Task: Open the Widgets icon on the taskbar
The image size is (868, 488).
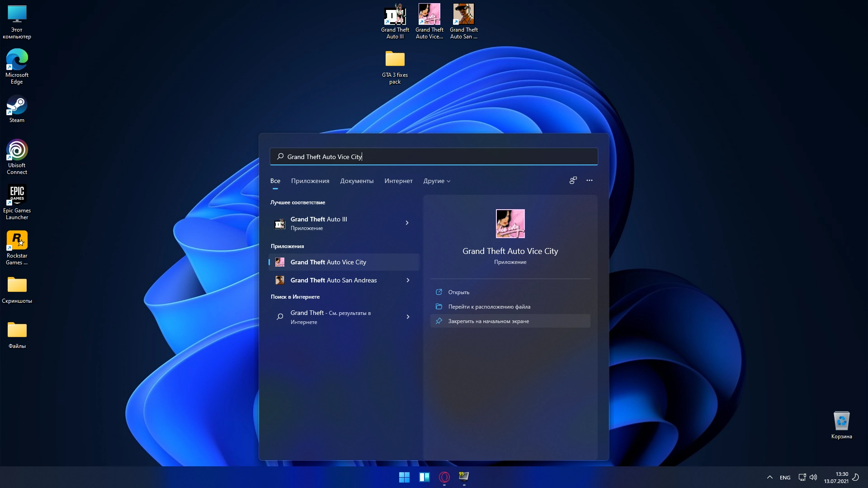Action: [424, 477]
